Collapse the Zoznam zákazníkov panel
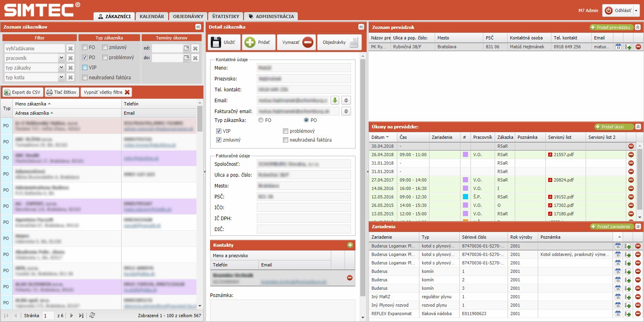The image size is (644, 322). point(198,27)
